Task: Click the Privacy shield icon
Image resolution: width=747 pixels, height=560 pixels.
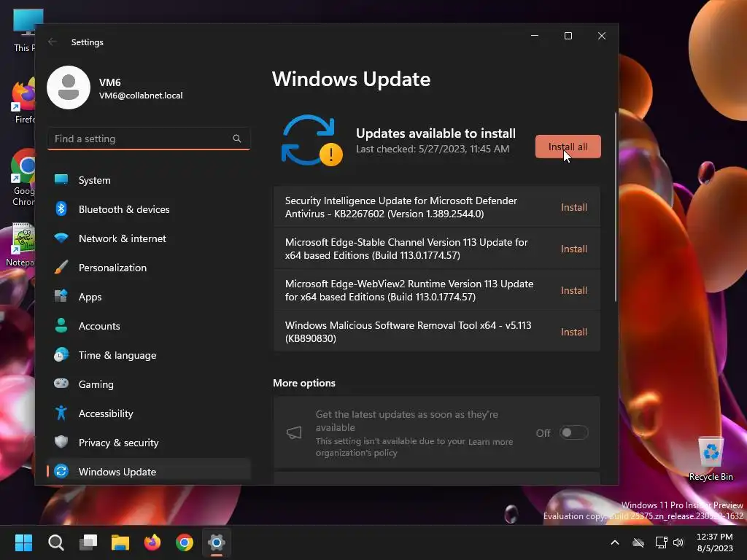Action: click(x=61, y=442)
